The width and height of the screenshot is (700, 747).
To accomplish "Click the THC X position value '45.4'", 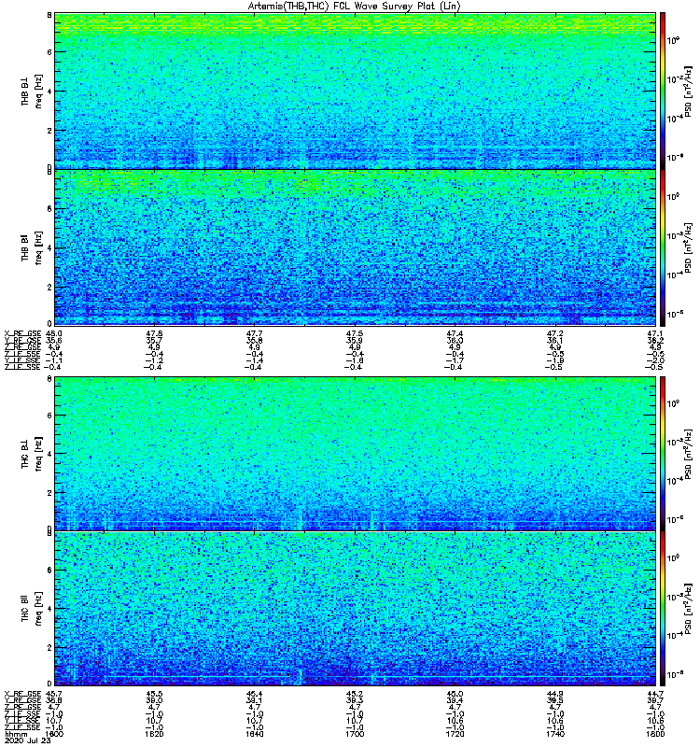I will pyautogui.click(x=254, y=694).
